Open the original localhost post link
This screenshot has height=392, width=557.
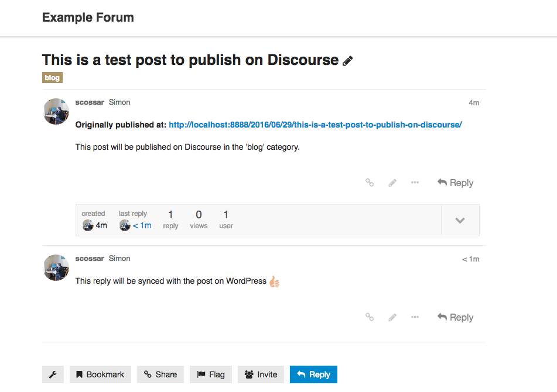315,125
